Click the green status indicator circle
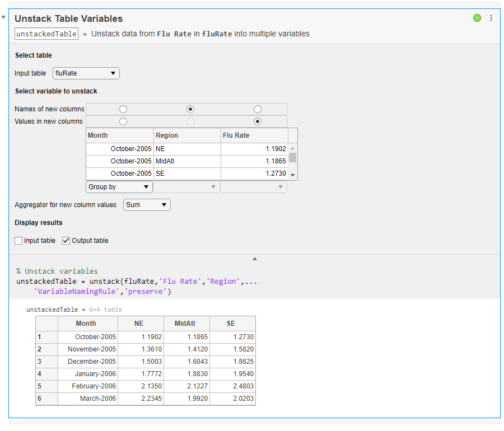Screen dimensions: 504x431 pos(477,18)
